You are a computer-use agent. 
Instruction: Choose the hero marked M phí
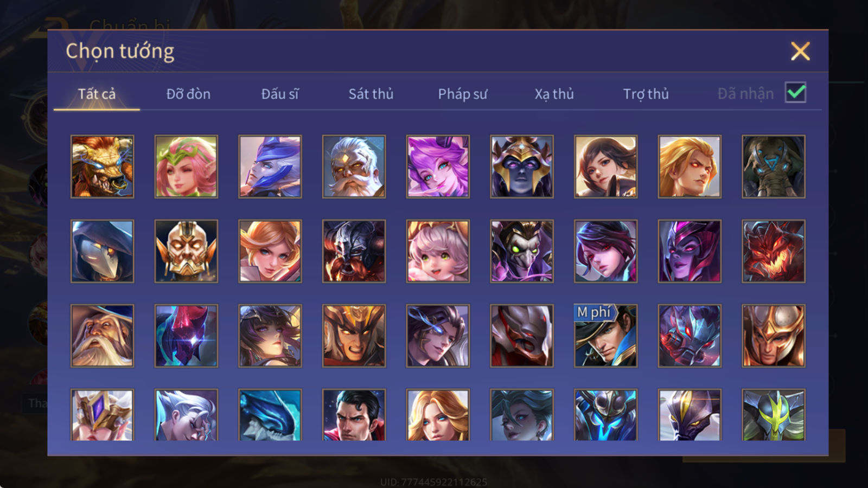605,336
